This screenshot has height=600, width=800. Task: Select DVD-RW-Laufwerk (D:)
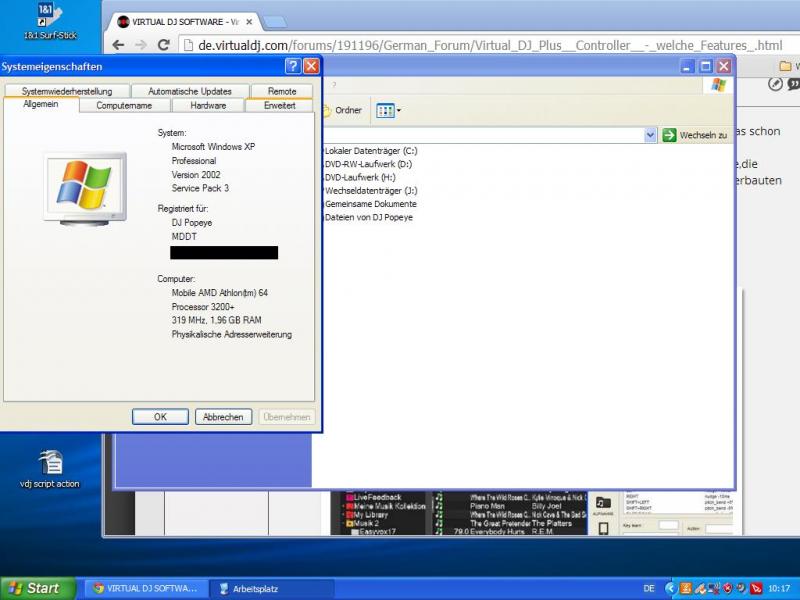[x=368, y=164]
